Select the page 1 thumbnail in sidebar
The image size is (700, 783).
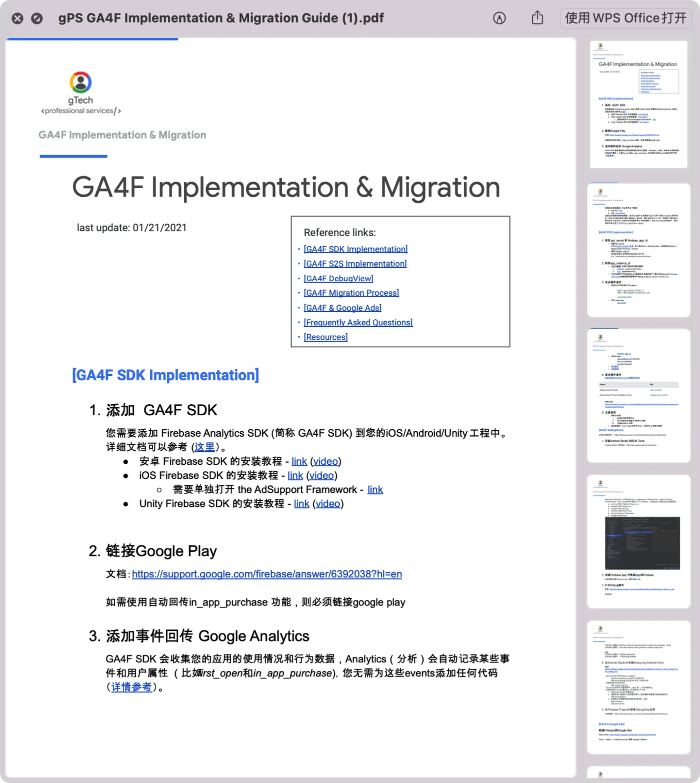coord(638,104)
